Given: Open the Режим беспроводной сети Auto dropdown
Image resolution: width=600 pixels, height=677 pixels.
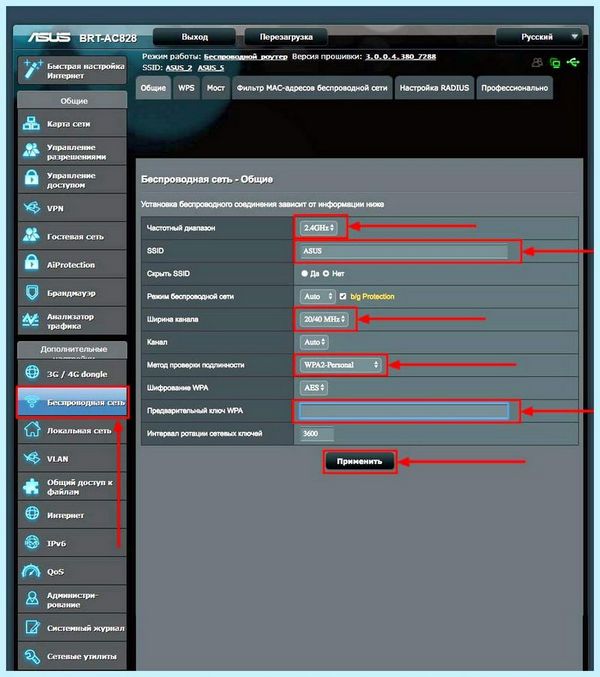Looking at the screenshot, I should pos(317,296).
